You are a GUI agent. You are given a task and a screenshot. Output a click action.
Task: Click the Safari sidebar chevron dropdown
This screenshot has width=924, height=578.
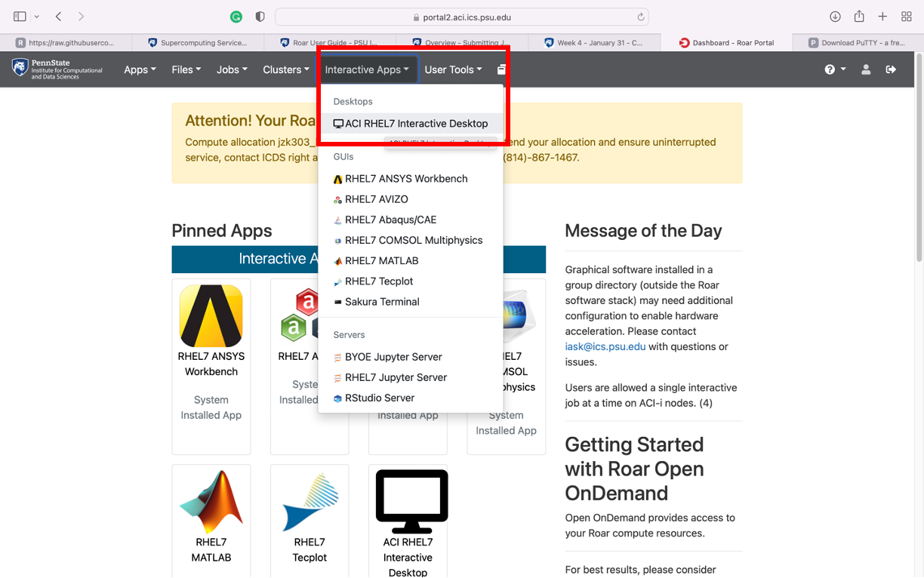(x=36, y=17)
